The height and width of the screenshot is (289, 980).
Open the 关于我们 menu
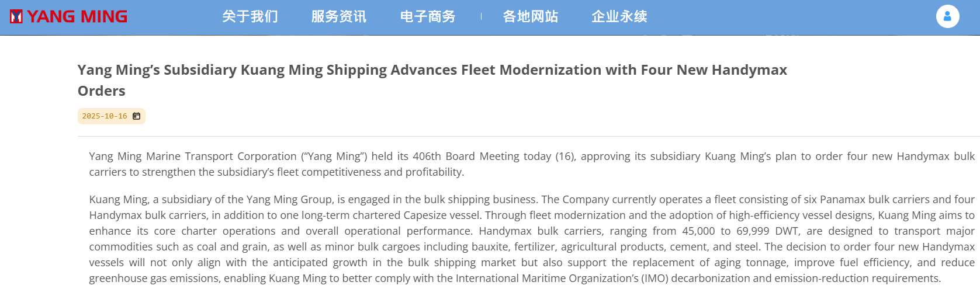click(x=250, y=16)
